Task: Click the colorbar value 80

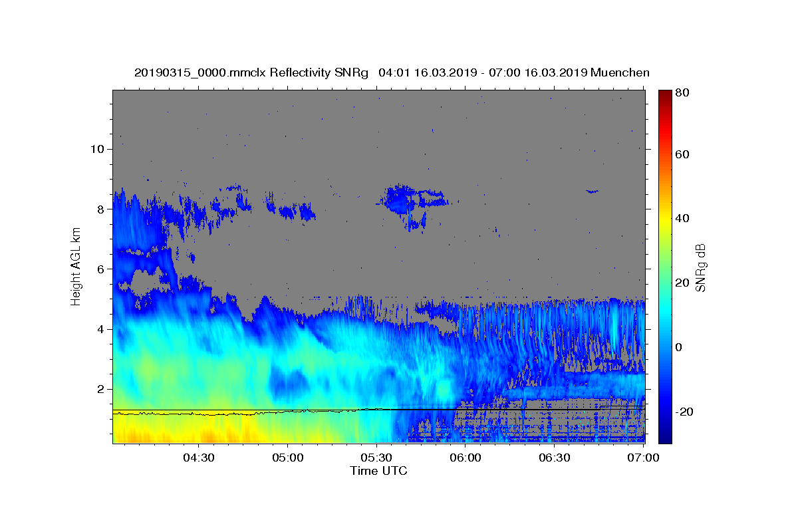Action: [x=684, y=92]
